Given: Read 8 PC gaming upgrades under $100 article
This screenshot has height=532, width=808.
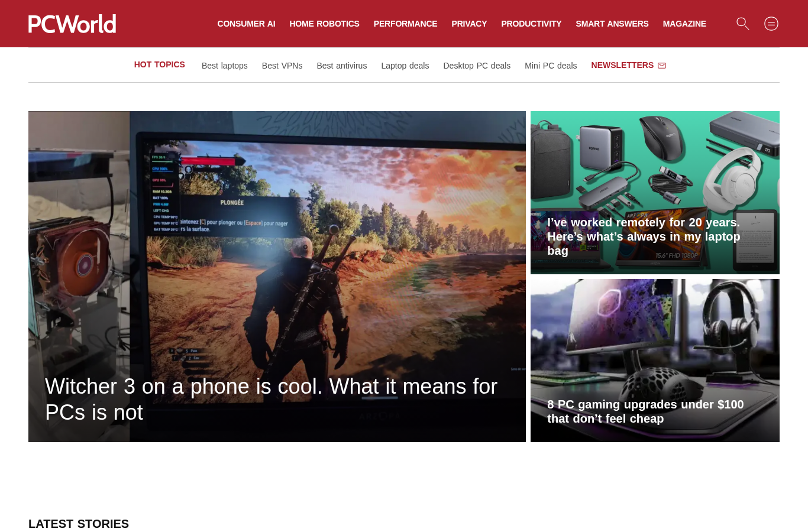Looking at the screenshot, I should [645, 411].
